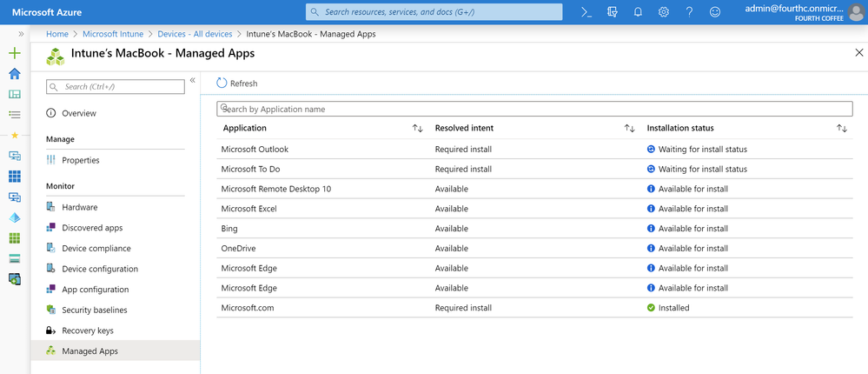Go to Home via the house icon

[x=15, y=74]
